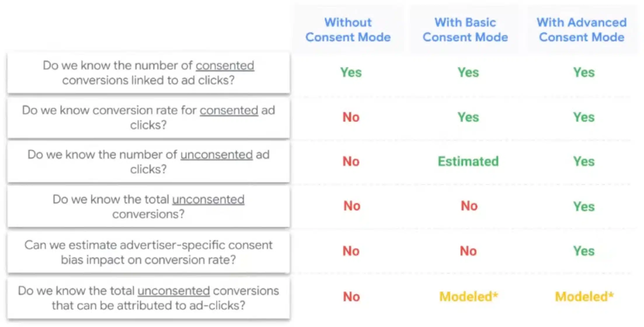Click the bottom-row 'No' under Without Consent Mode

[351, 297]
